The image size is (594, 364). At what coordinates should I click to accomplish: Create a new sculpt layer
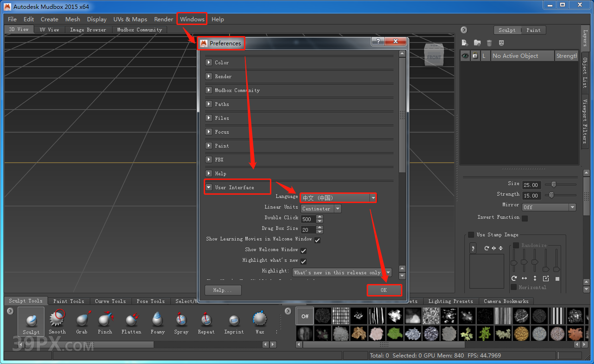coord(465,43)
